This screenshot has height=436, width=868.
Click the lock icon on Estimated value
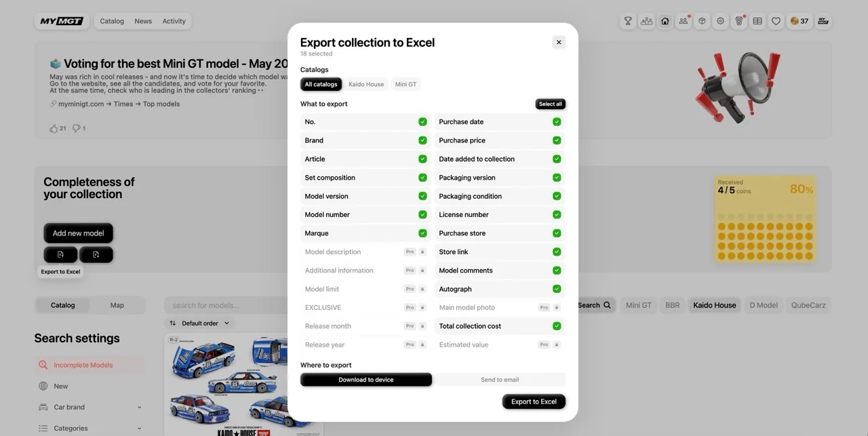[557, 344]
